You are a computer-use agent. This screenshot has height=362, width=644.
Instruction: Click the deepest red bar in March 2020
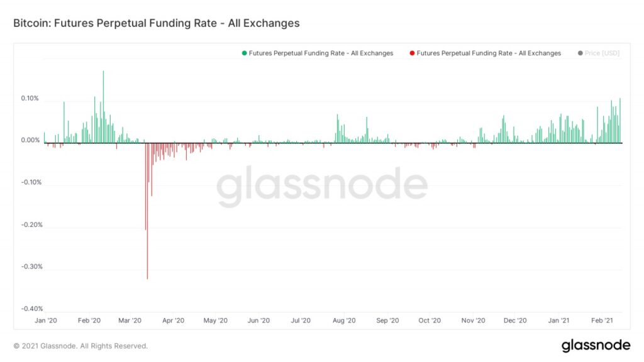click(x=147, y=251)
